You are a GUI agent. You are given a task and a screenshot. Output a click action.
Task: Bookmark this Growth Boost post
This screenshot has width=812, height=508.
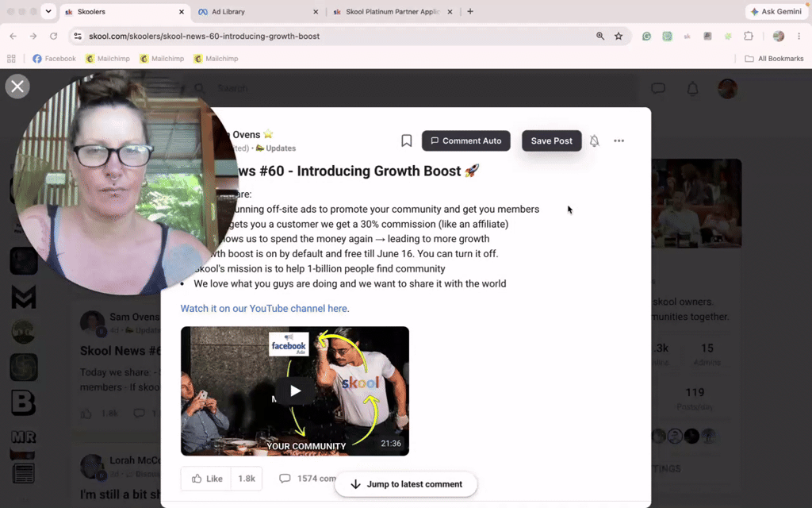pyautogui.click(x=407, y=140)
